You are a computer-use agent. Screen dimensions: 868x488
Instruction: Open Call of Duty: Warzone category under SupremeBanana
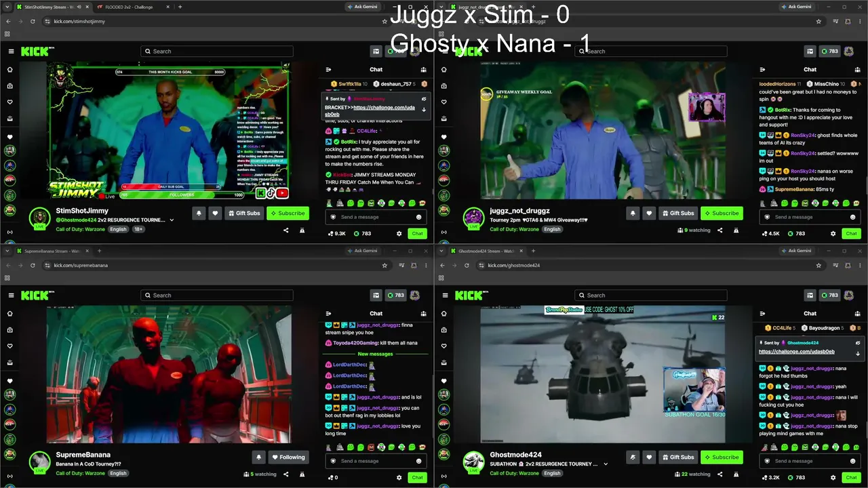click(x=80, y=473)
